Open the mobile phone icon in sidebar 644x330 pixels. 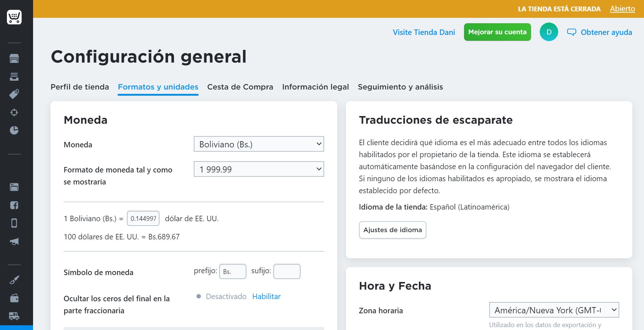coord(14,223)
